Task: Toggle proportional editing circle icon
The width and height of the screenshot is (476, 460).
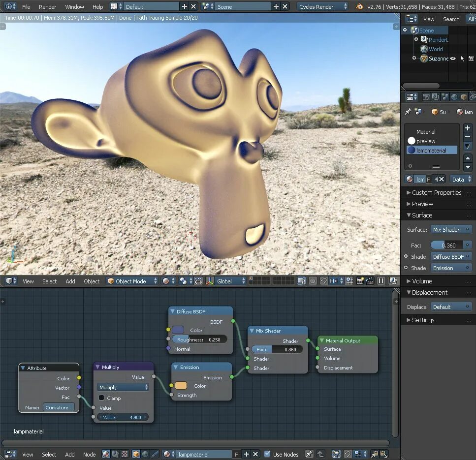Action: pos(313,281)
